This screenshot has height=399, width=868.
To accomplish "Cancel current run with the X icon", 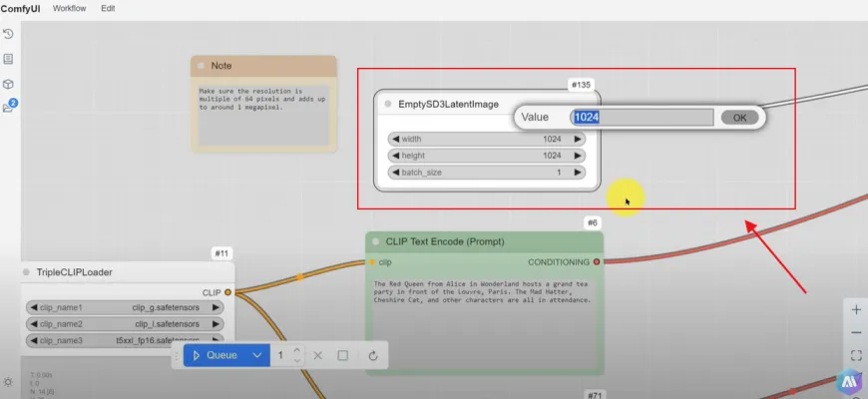I will click(318, 355).
